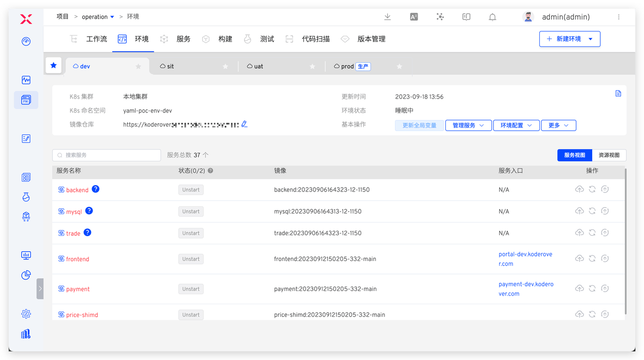Open the notification bell
Image resolution: width=644 pixels, height=360 pixels.
493,17
